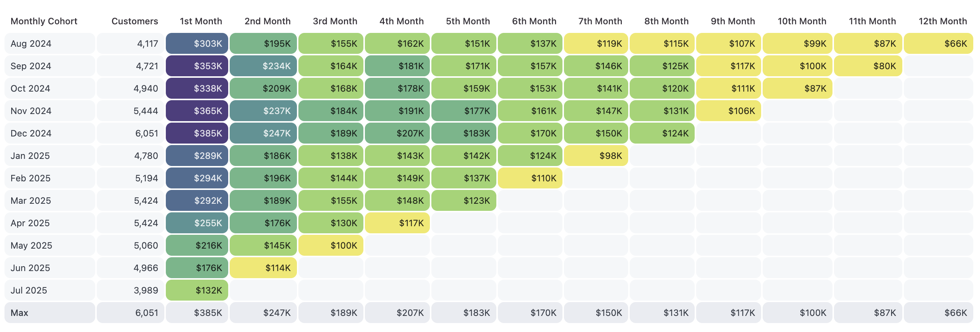Click the Nov 2024 $237K second-month cell
980x332 pixels.
(x=263, y=111)
